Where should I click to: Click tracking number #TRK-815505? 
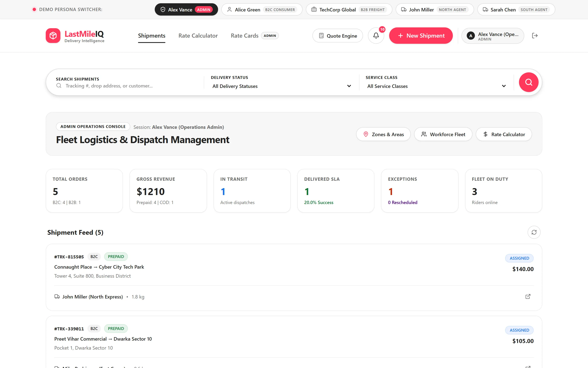click(x=69, y=257)
